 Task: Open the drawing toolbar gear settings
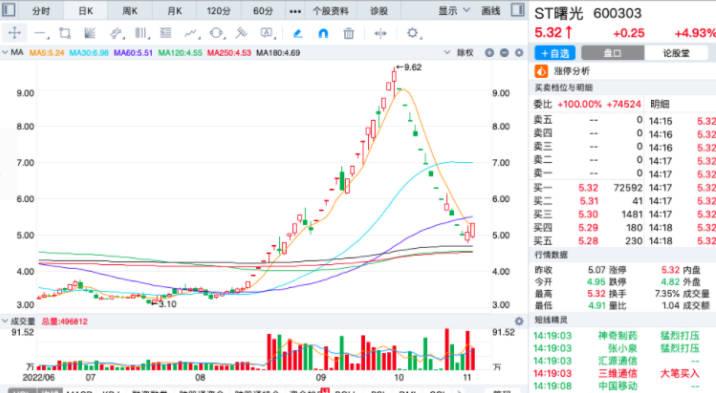click(413, 33)
